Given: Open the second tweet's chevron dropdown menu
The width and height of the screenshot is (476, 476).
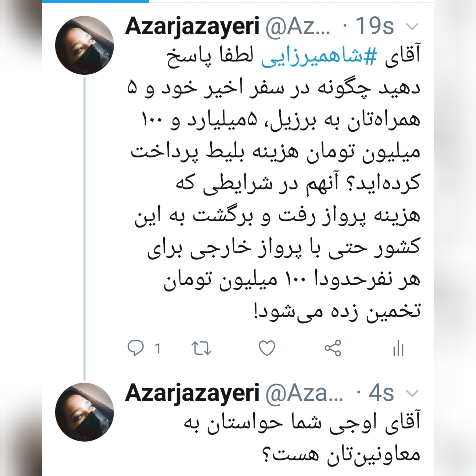Looking at the screenshot, I should (413, 393).
